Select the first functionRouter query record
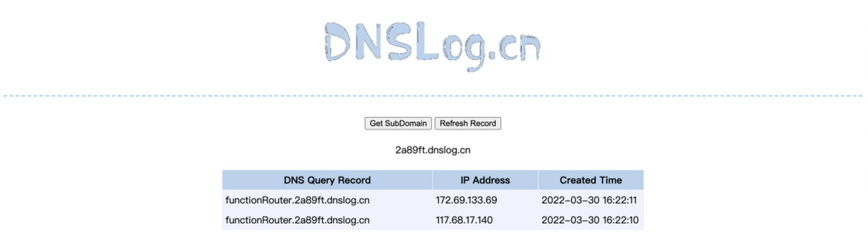 tap(297, 201)
